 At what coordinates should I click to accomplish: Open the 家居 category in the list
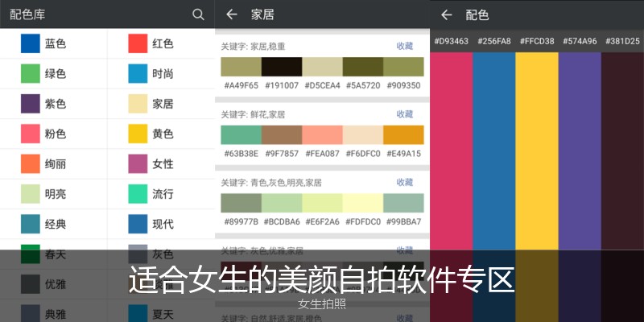click(x=161, y=104)
